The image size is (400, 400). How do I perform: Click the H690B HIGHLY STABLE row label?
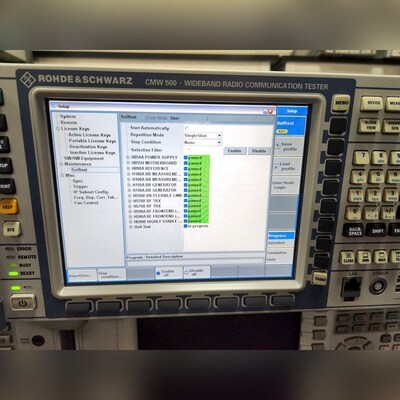coord(157,221)
